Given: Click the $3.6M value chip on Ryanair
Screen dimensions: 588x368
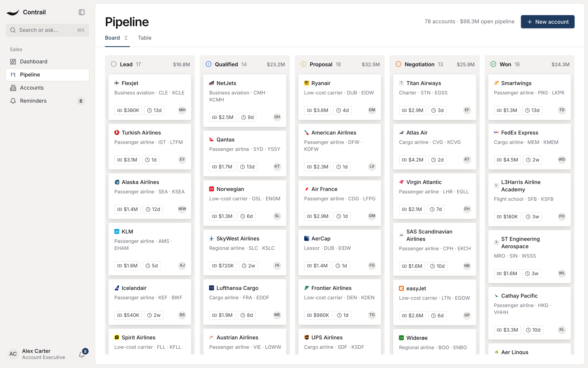Looking at the screenshot, I should coord(317,110).
